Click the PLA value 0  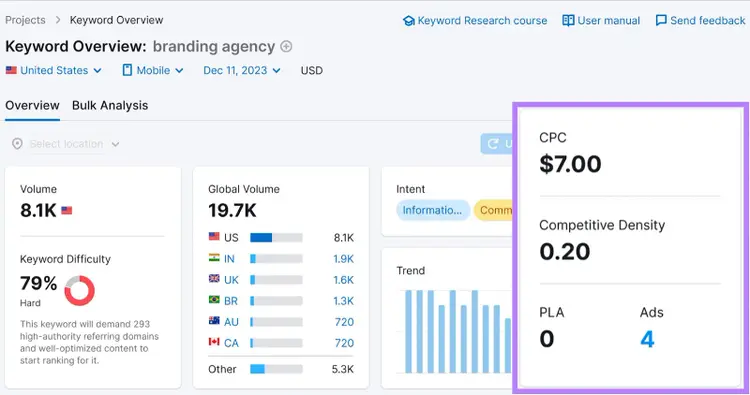(x=547, y=339)
